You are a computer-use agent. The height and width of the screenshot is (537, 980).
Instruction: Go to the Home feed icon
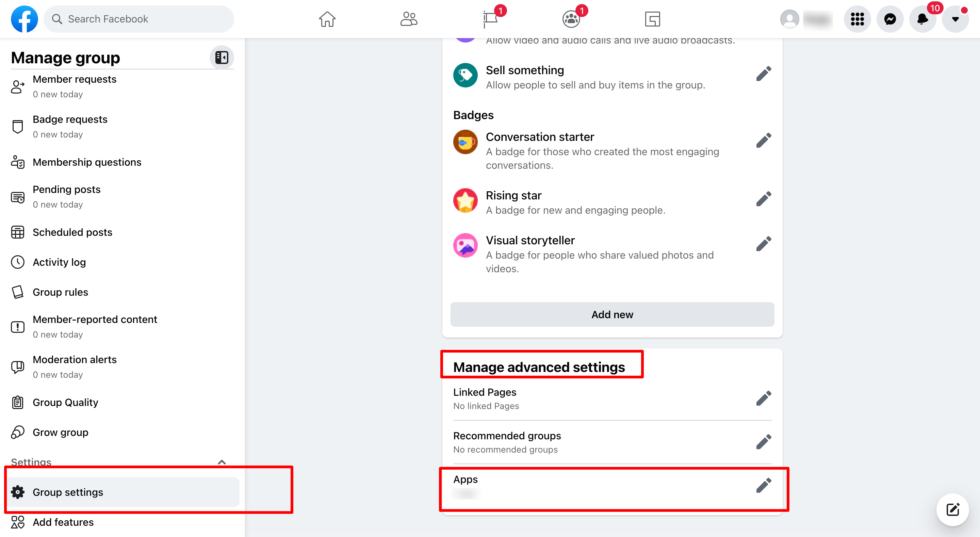pos(327,19)
